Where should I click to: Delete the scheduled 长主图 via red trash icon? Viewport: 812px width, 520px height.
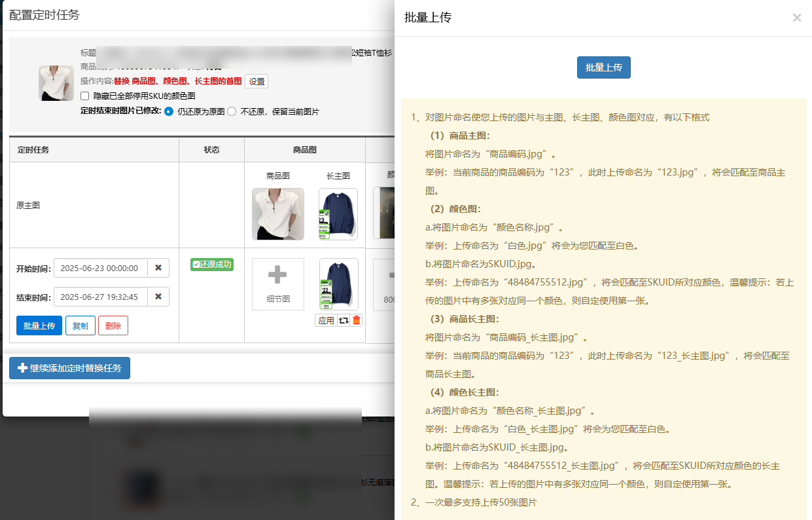[357, 320]
